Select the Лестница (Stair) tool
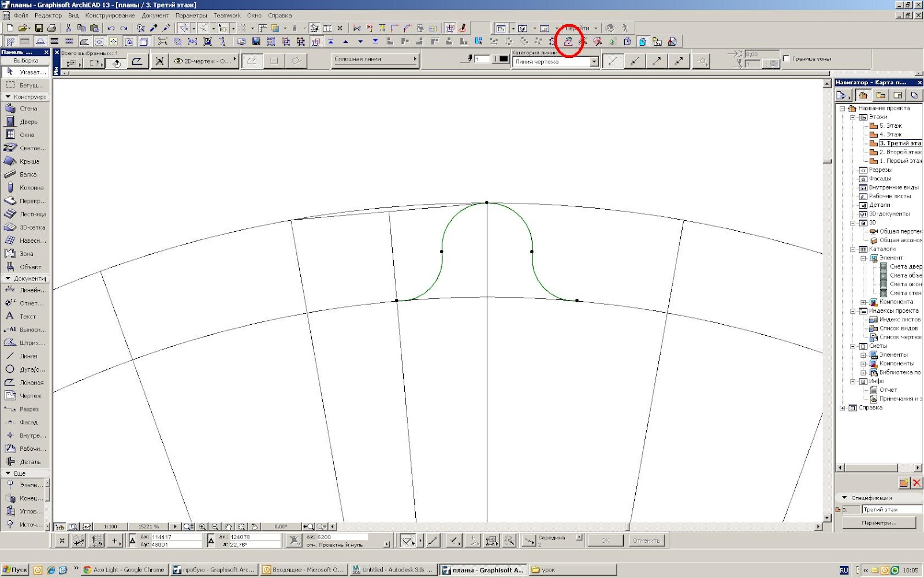924x578 pixels. pos(25,214)
